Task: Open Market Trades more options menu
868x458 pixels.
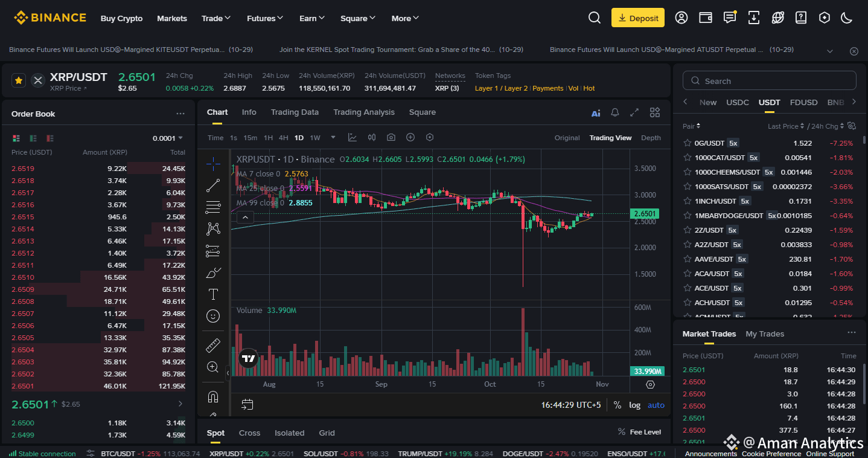Action: 851,333
